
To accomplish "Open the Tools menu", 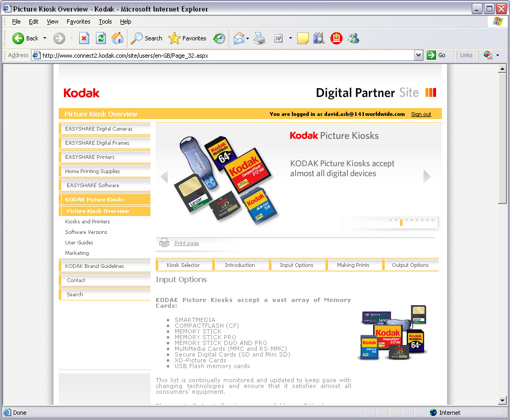I will (105, 22).
